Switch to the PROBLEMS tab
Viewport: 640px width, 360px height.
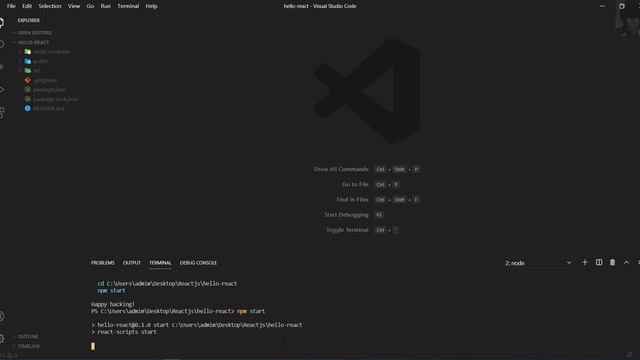pos(102,263)
